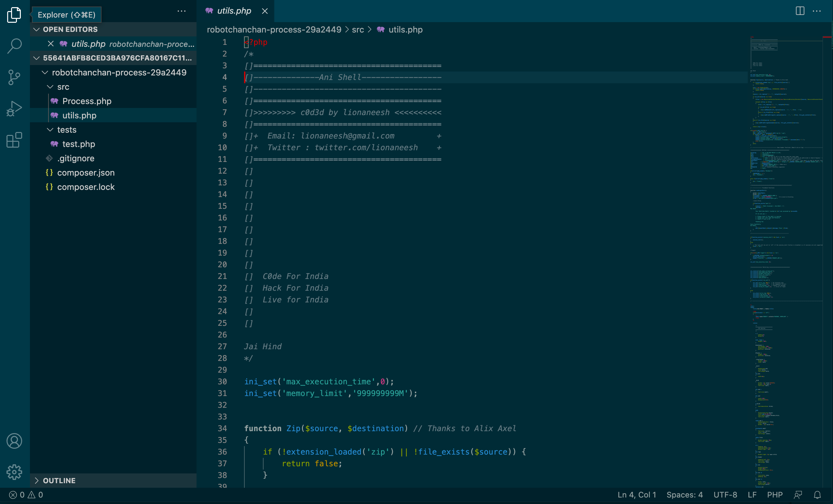Select the utils.php editor tab
This screenshot has width=833, height=504.
(234, 11)
